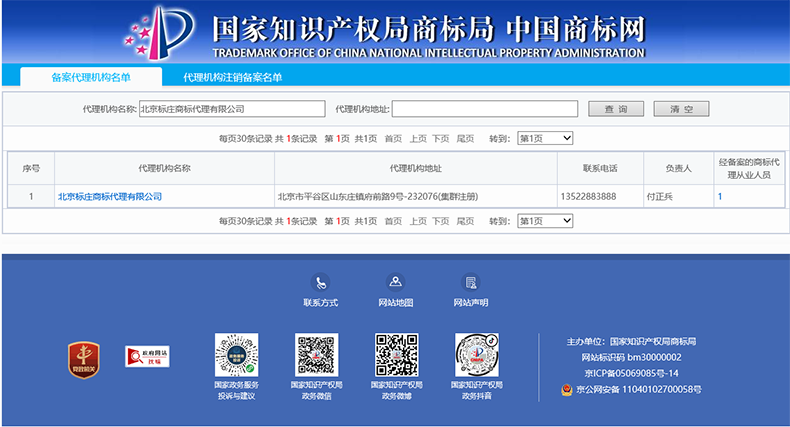Click the 代理机构名称 column header
The width and height of the screenshot is (790, 427).
pos(165,168)
